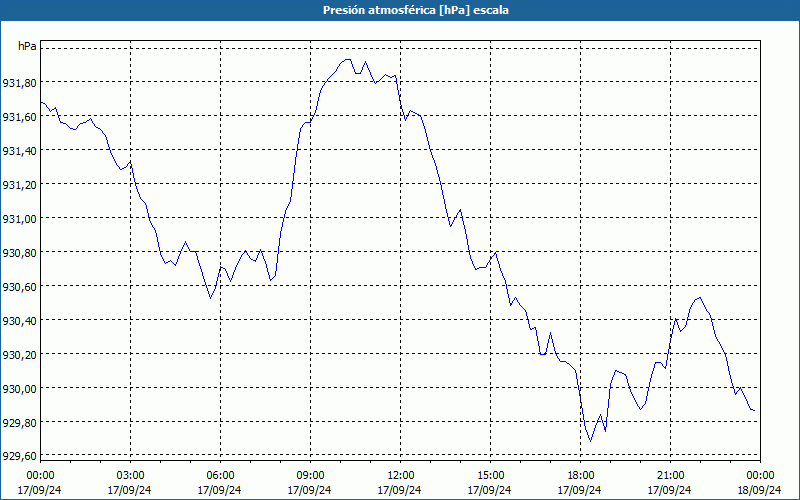Screen dimensions: 800x500
Task: Click the 931,20 y-axis label
Action: pos(19,185)
